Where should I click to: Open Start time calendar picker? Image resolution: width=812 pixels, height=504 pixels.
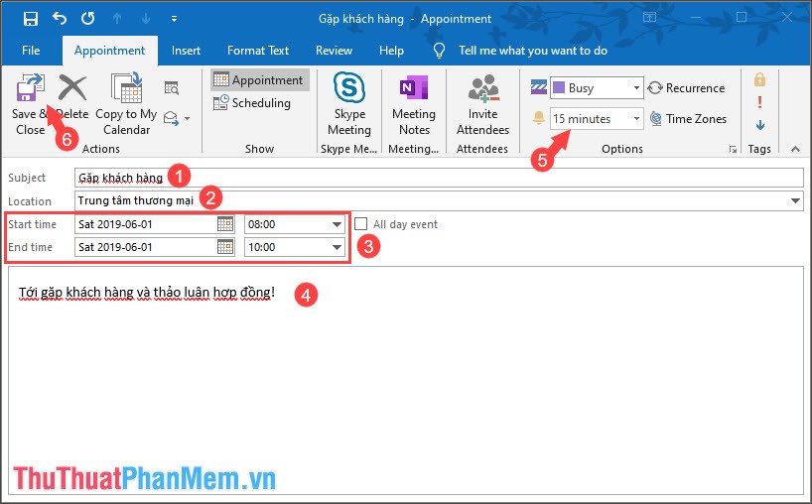[x=225, y=224]
